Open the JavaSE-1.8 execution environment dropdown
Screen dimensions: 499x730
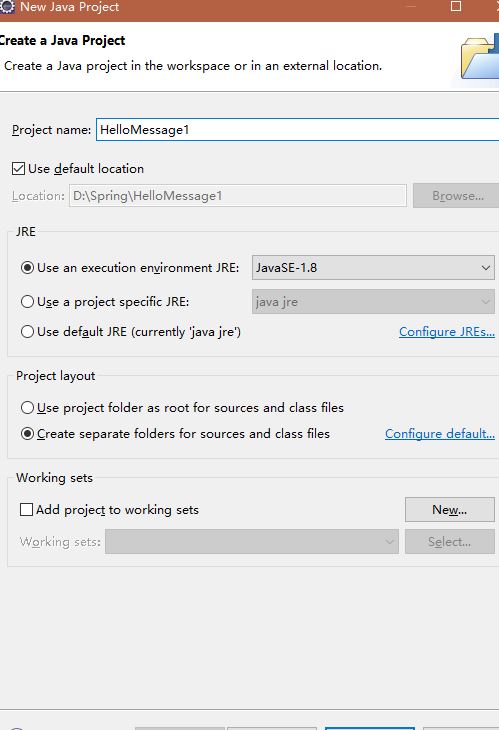pyautogui.click(x=373, y=268)
